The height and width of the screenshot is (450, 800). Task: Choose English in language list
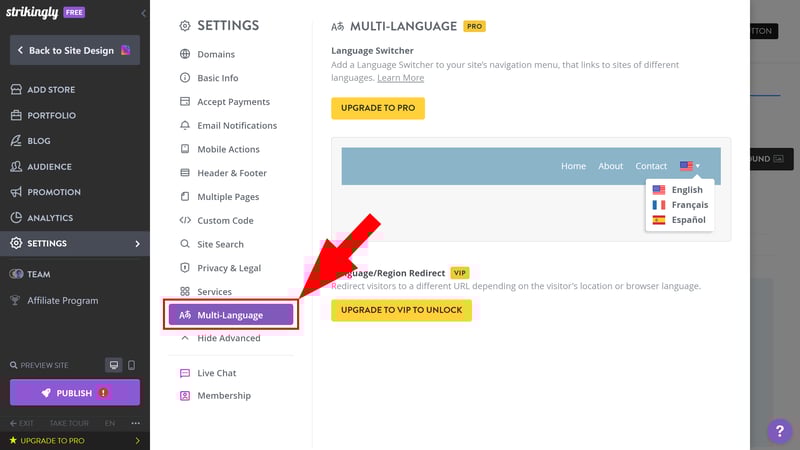pos(678,190)
